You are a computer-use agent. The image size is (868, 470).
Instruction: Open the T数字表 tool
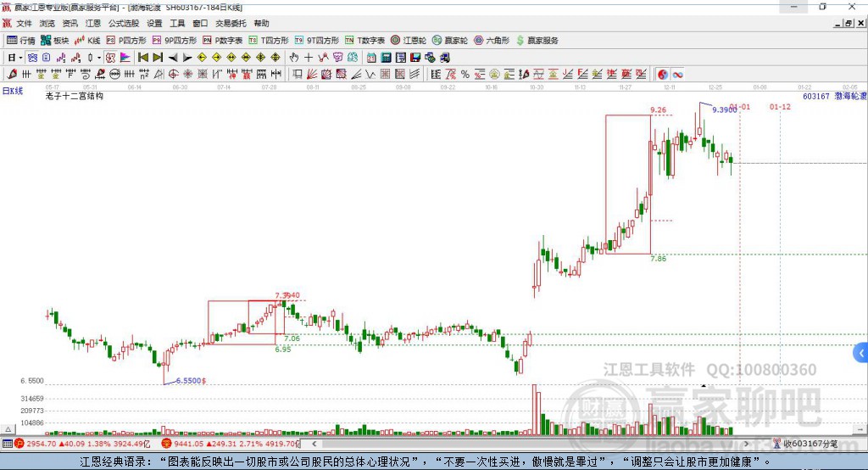pos(364,41)
